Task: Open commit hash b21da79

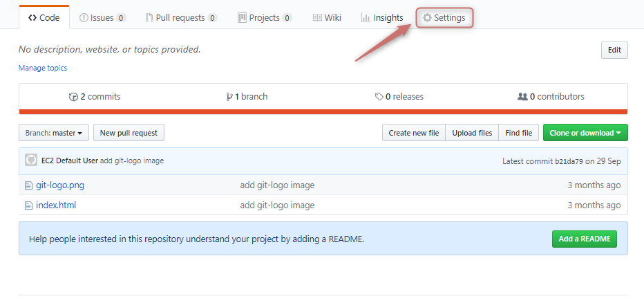Action: coord(569,161)
